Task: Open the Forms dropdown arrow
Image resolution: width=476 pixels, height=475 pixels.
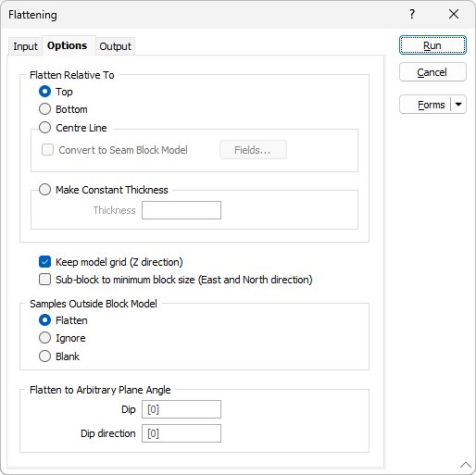Action: (458, 105)
